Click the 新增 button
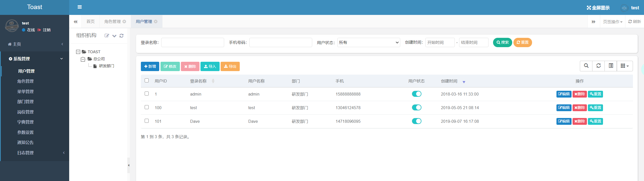Viewport: 644px width, 181px height. pyautogui.click(x=150, y=67)
